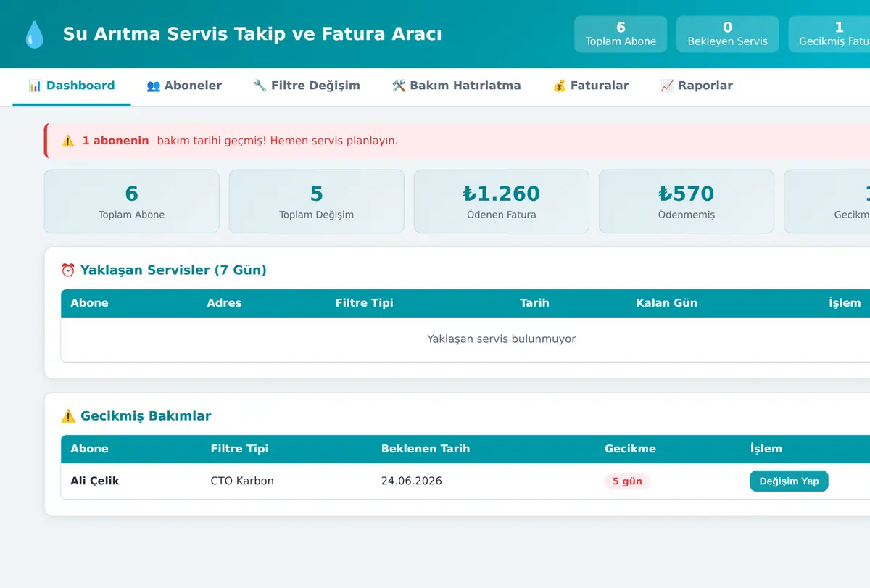870x588 pixels.
Task: Click 'Abone' header in Yaklaşan Servisler table
Action: [x=89, y=303]
